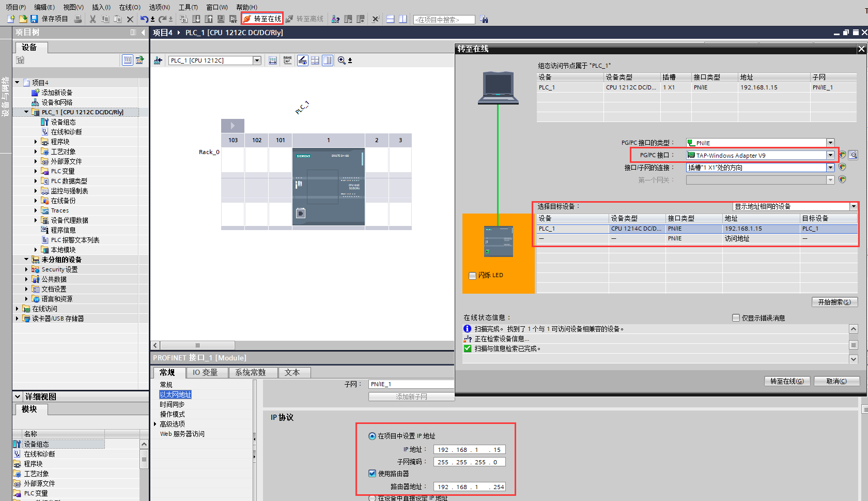Toggle the 闪烁 LED checkbox
868x501 pixels.
[x=472, y=276]
